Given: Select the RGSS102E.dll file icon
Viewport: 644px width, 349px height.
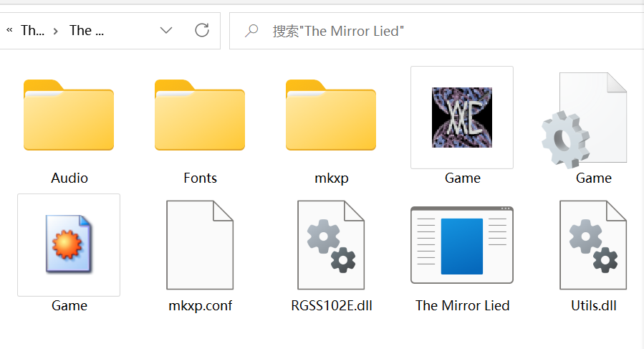Looking at the screenshot, I should [x=331, y=245].
